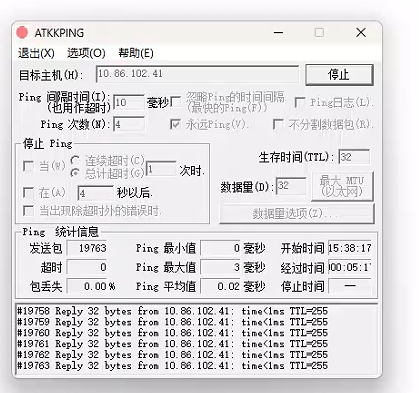Click the Ping 次数 input field
419x393 pixels.
[129, 124]
